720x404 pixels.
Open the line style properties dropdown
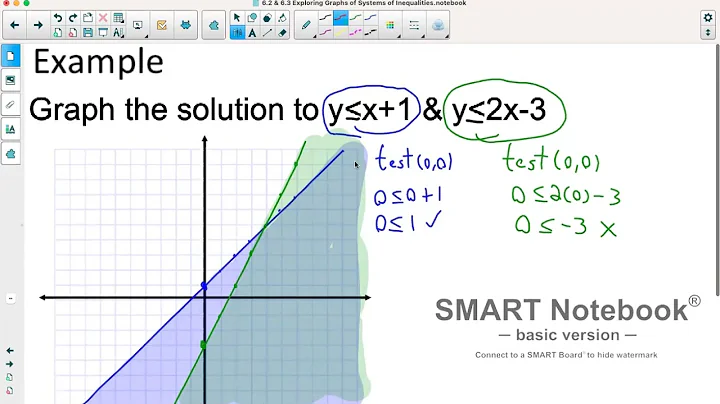[414, 25]
